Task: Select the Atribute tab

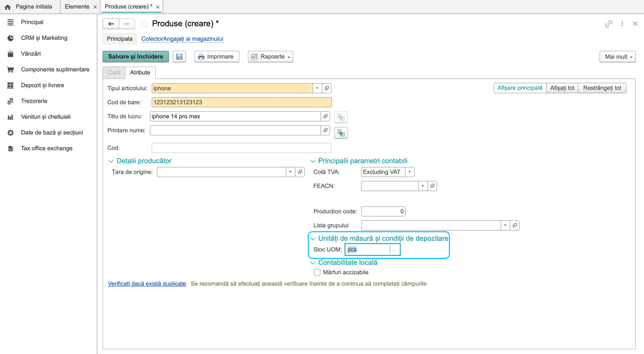Action: click(140, 72)
